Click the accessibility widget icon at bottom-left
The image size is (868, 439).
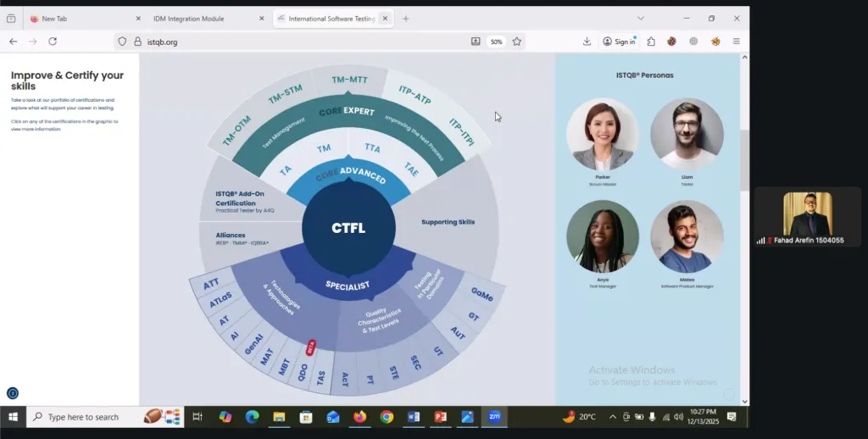(13, 393)
